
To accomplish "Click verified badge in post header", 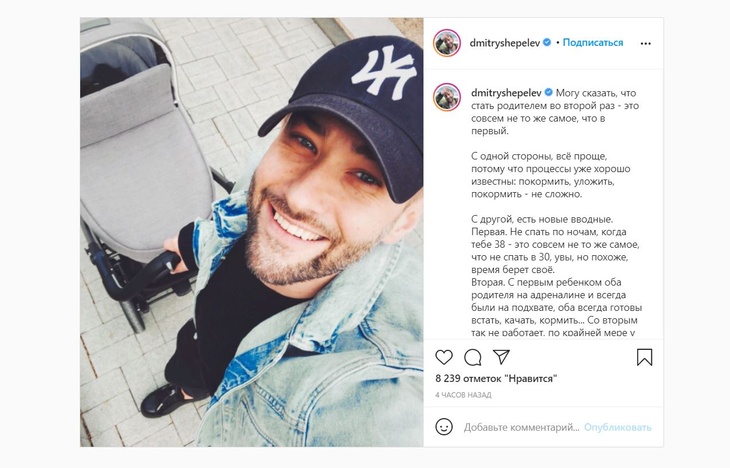I will click(547, 42).
